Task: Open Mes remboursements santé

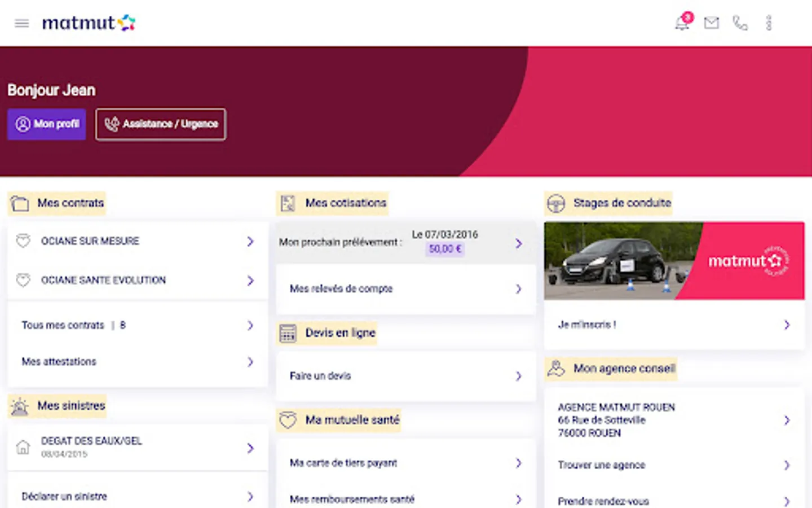Action: pyautogui.click(x=405, y=499)
